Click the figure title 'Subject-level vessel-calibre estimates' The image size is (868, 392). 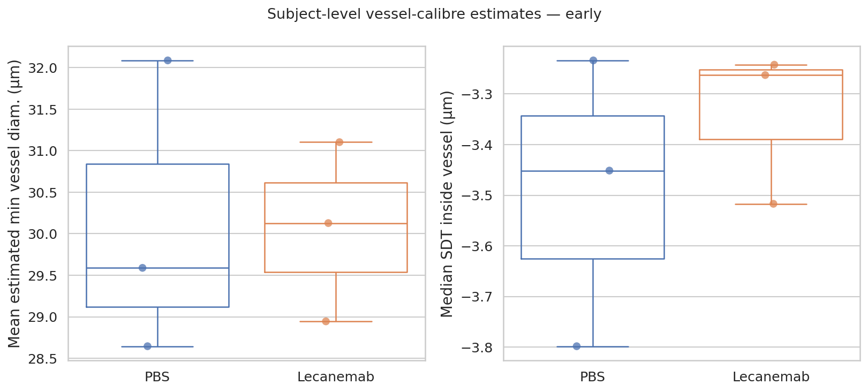pyautogui.click(x=404, y=14)
